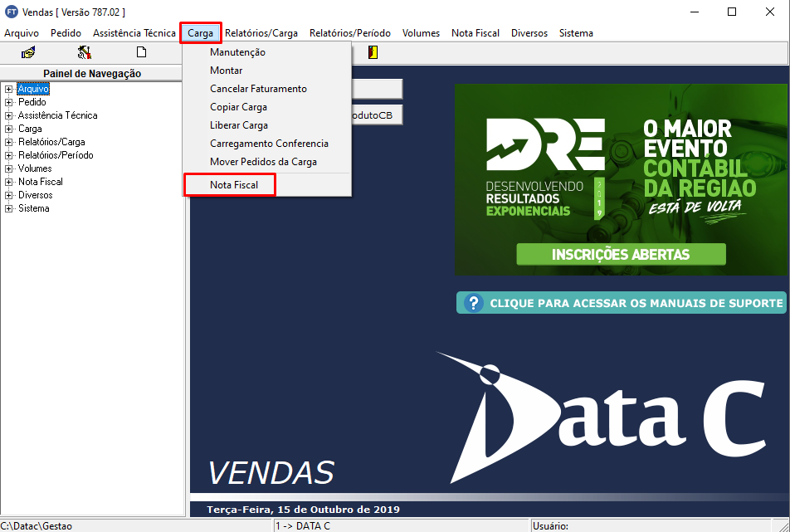Choose Nota Fiscal in the Carga dropdown
Screen dimensions: 790x532
click(267, 185)
